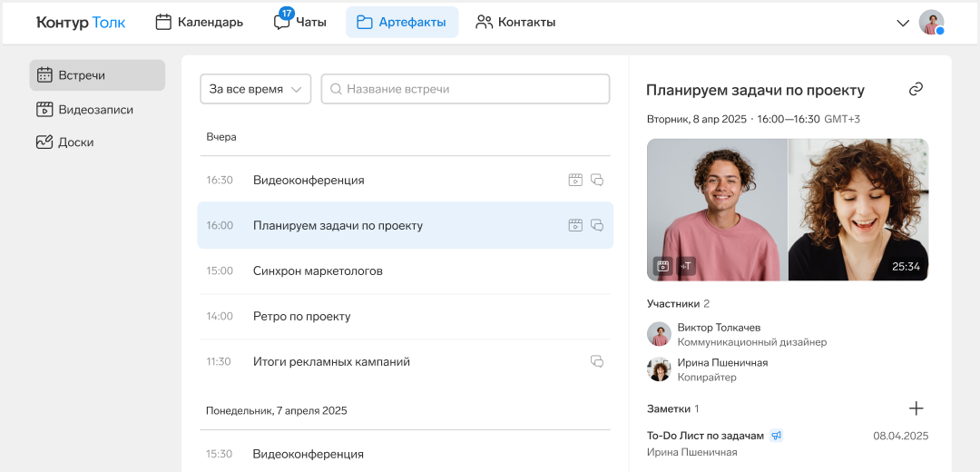The image size is (980, 472).
Task: Click Ирина Пшеничная's avatar in participants
Action: click(x=659, y=369)
